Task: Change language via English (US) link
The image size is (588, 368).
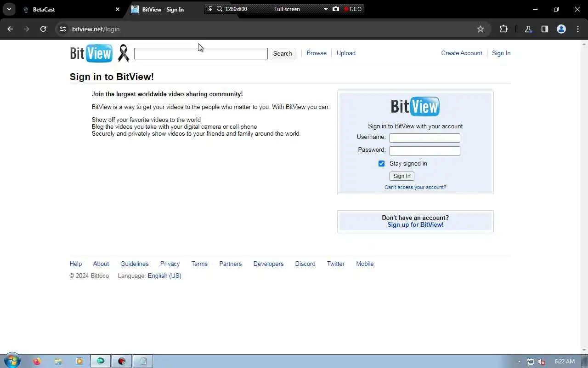Action: [164, 276]
